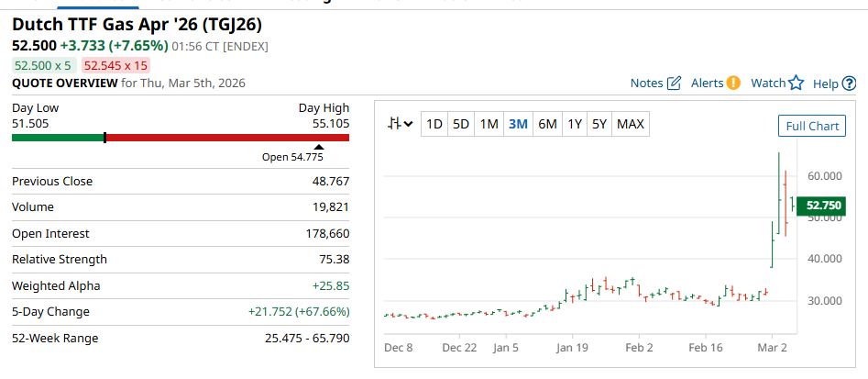
Task: Show the 1Y chart range
Action: click(x=575, y=124)
